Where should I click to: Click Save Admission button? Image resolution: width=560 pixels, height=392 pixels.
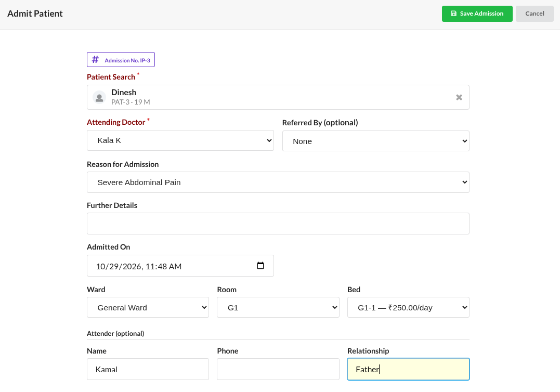tap(477, 14)
